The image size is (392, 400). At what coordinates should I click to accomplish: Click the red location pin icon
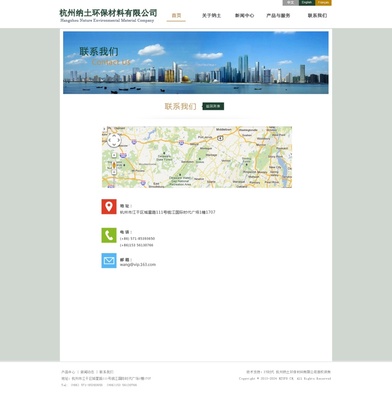[x=109, y=207]
